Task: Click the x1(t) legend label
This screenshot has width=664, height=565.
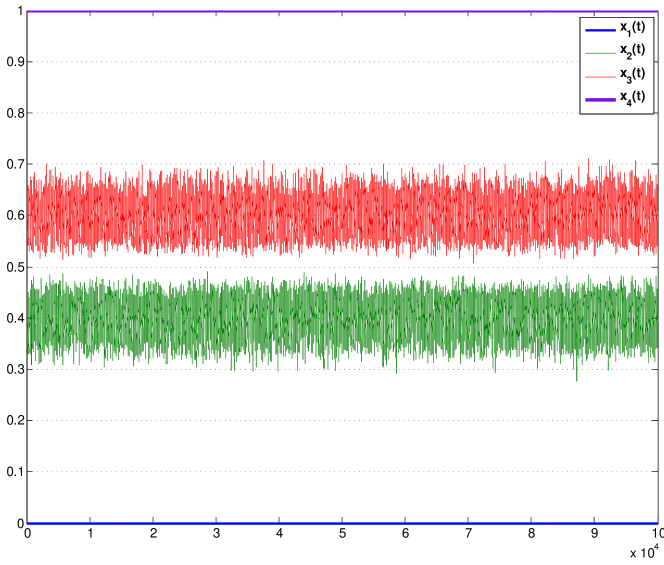Action: point(632,29)
